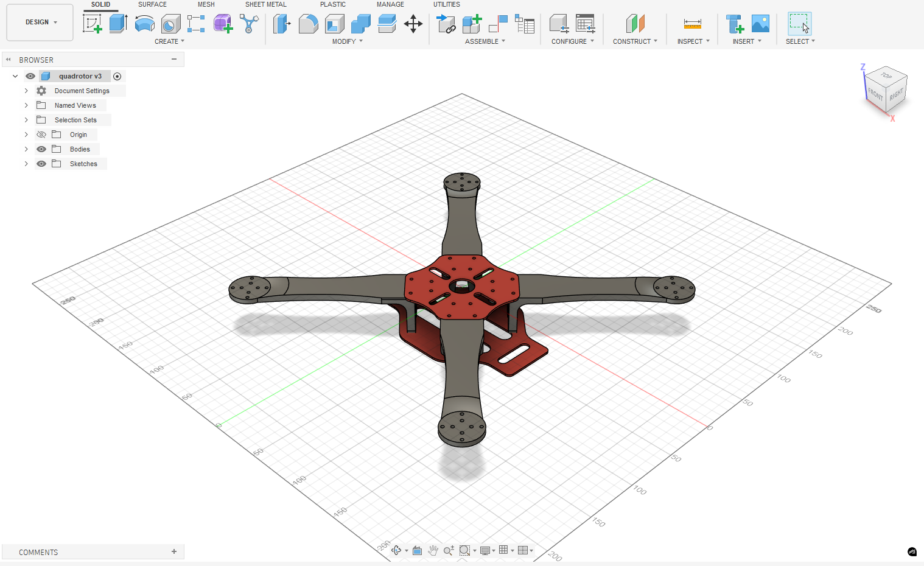Screen dimensions: 924x566
Task: Create a New Component in Assemble
Action: [472, 24]
